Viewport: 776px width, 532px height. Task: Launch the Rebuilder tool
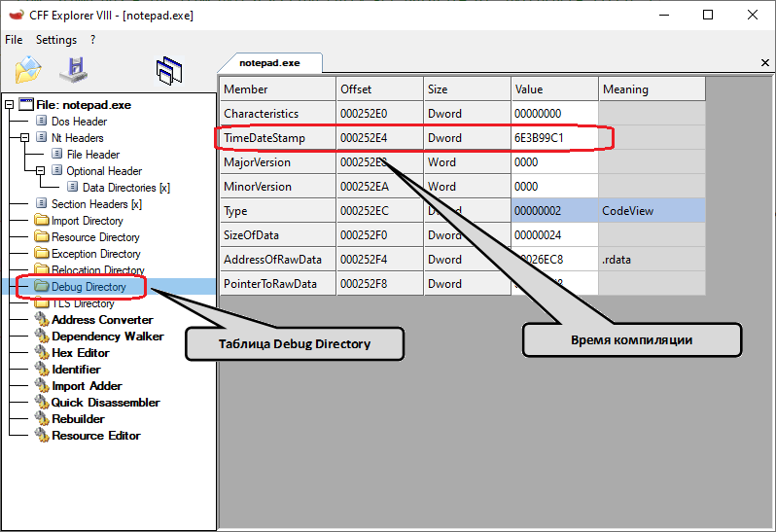point(78,419)
